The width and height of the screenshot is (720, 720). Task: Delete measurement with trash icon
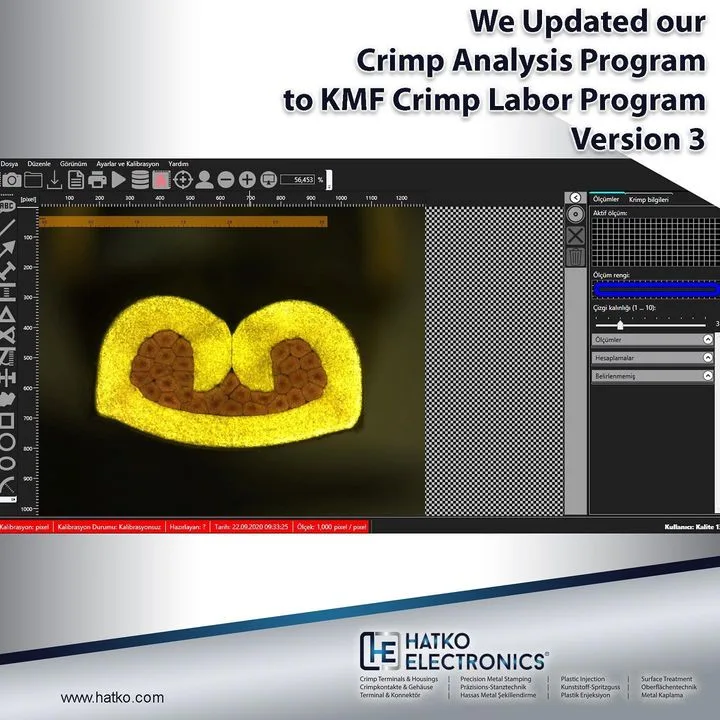575,257
